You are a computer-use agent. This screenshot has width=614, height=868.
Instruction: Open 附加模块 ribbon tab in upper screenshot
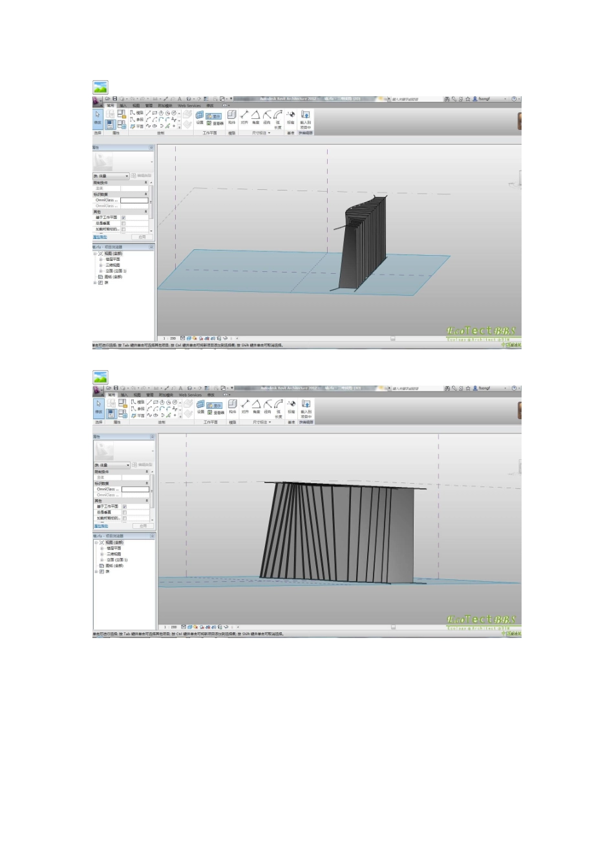point(165,105)
